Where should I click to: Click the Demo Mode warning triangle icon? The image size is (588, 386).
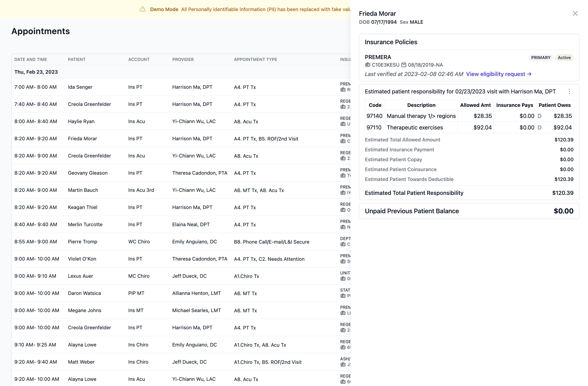142,9
